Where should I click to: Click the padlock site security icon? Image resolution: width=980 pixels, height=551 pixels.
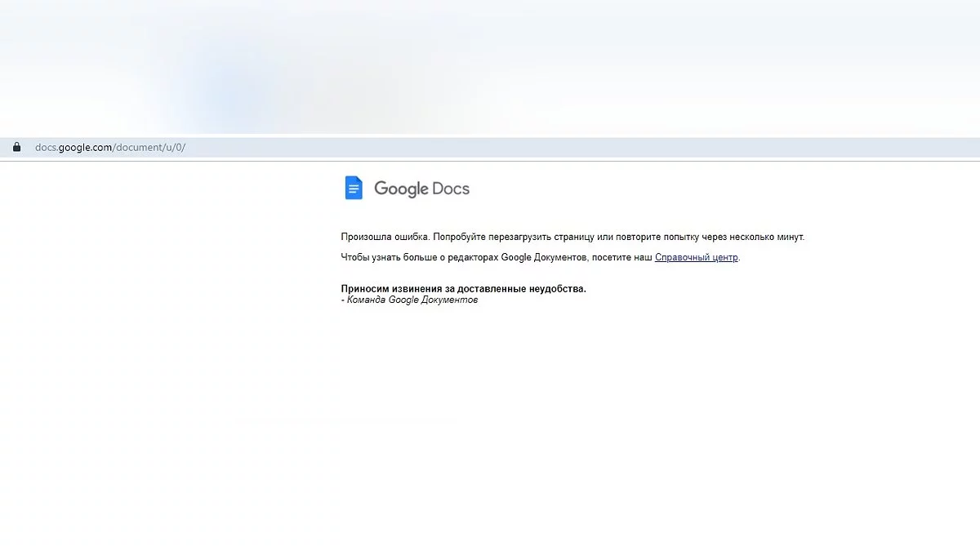(x=16, y=148)
